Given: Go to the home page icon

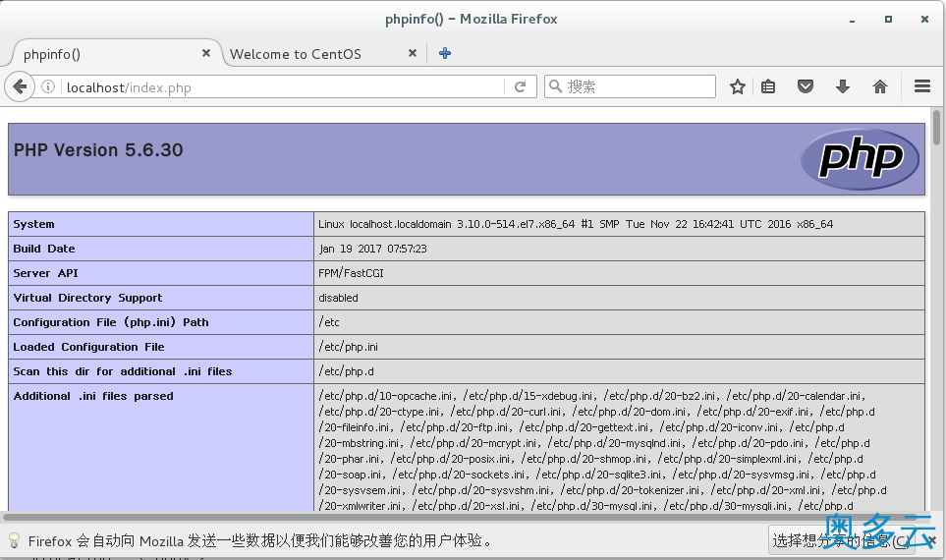Looking at the screenshot, I should coord(880,86).
